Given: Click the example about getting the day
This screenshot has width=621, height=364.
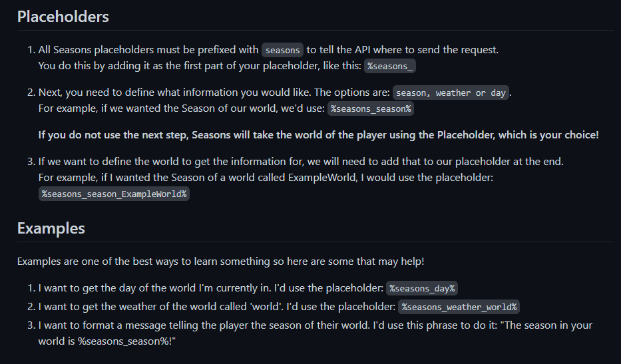Looking at the screenshot, I should click(211, 288).
